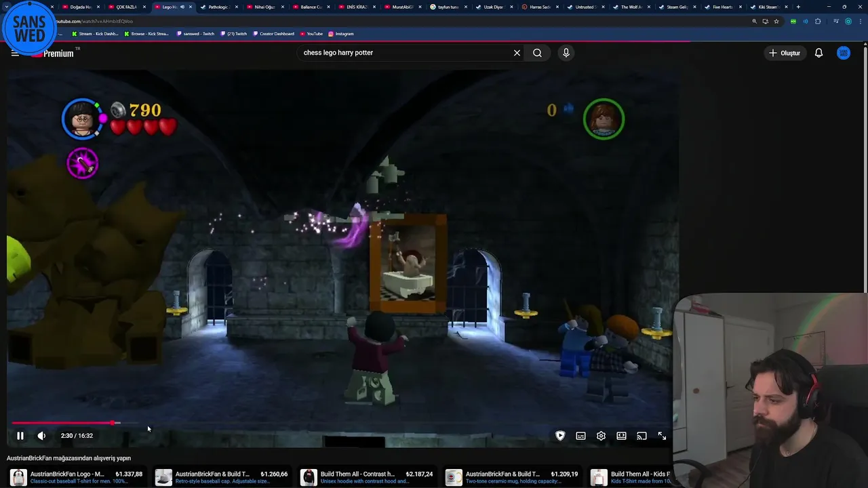The image size is (868, 488).
Task: Open the YouTube hamburger guide menu
Action: [x=15, y=53]
